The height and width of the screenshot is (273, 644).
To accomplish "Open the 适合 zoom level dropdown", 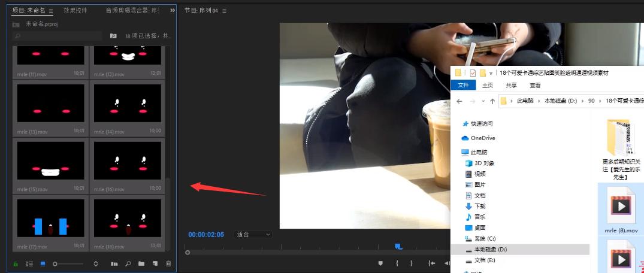I will pyautogui.click(x=253, y=235).
